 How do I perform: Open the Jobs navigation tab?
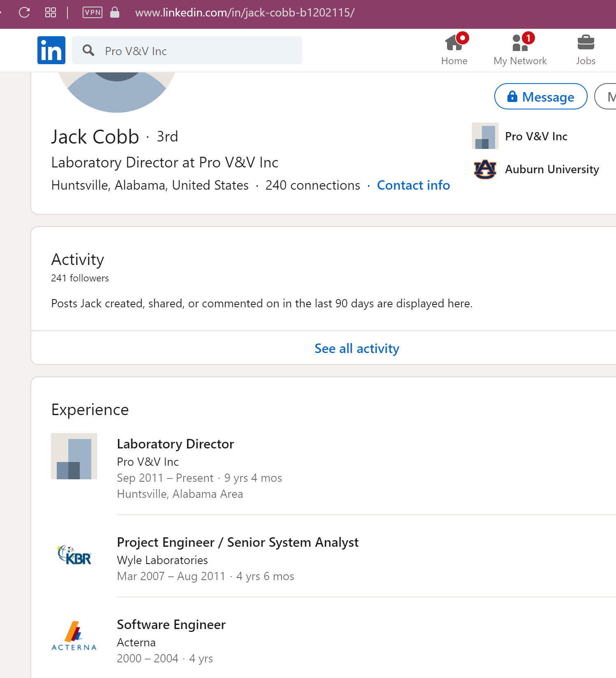[x=586, y=50]
